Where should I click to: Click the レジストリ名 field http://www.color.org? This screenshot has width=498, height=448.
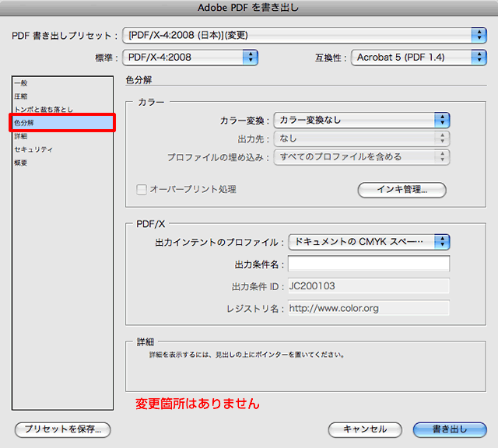pyautogui.click(x=369, y=308)
